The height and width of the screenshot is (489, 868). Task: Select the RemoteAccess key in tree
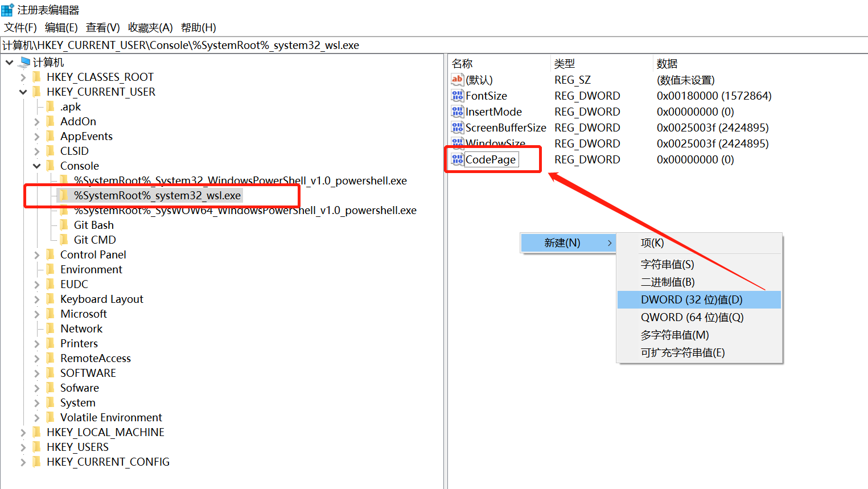point(96,358)
